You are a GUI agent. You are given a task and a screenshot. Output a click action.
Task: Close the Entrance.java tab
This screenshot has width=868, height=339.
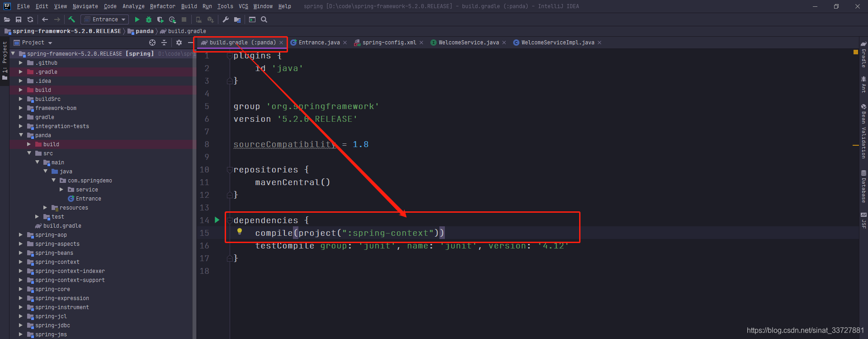click(345, 43)
